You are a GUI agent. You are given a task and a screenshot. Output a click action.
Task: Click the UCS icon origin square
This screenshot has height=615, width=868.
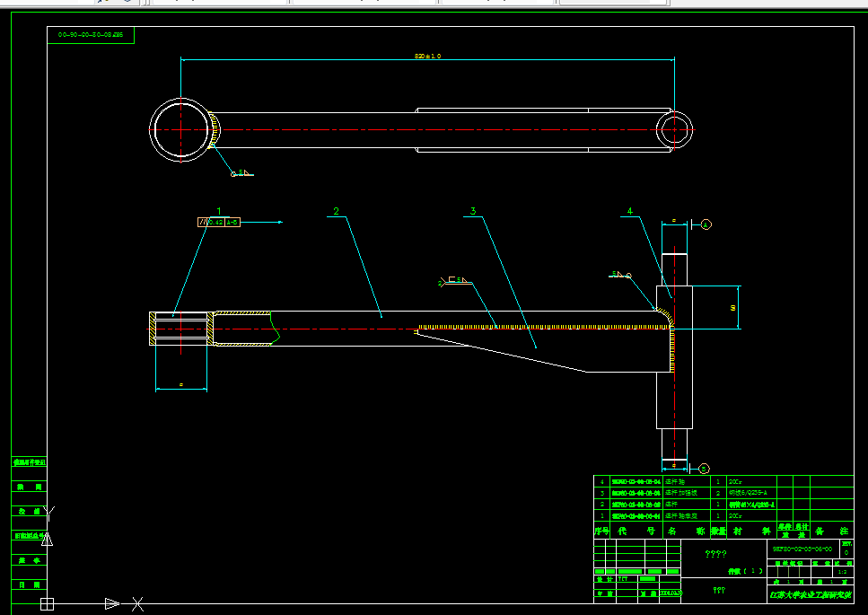pos(47,604)
